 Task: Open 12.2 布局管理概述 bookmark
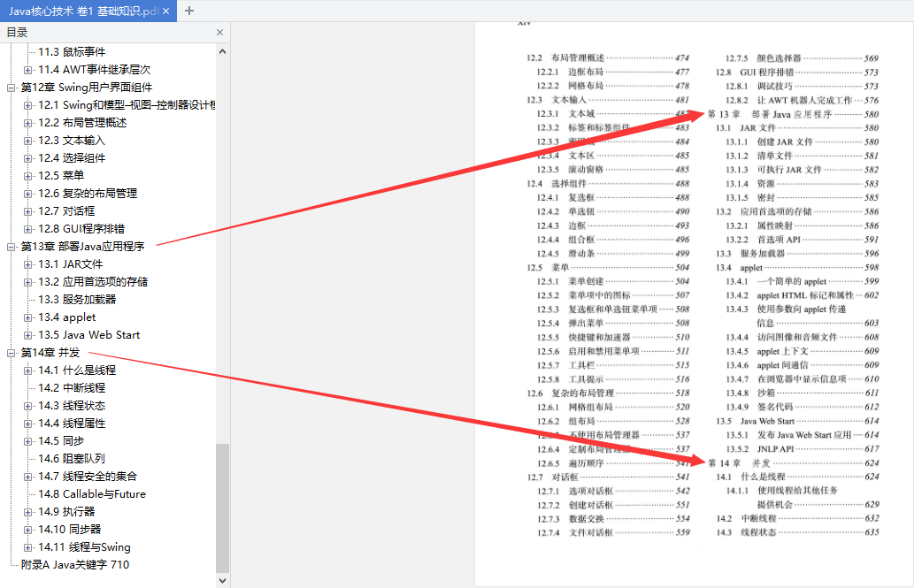point(82,122)
